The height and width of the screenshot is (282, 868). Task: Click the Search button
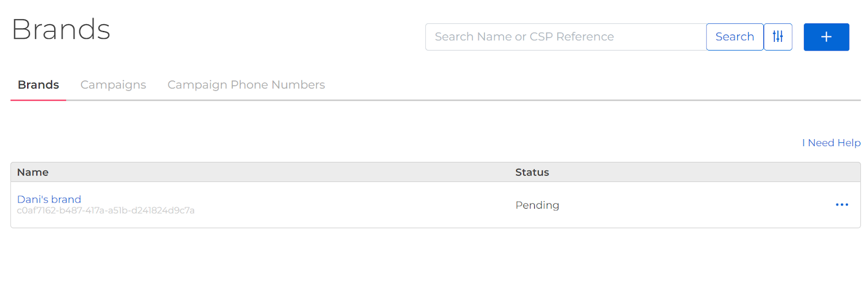(735, 37)
